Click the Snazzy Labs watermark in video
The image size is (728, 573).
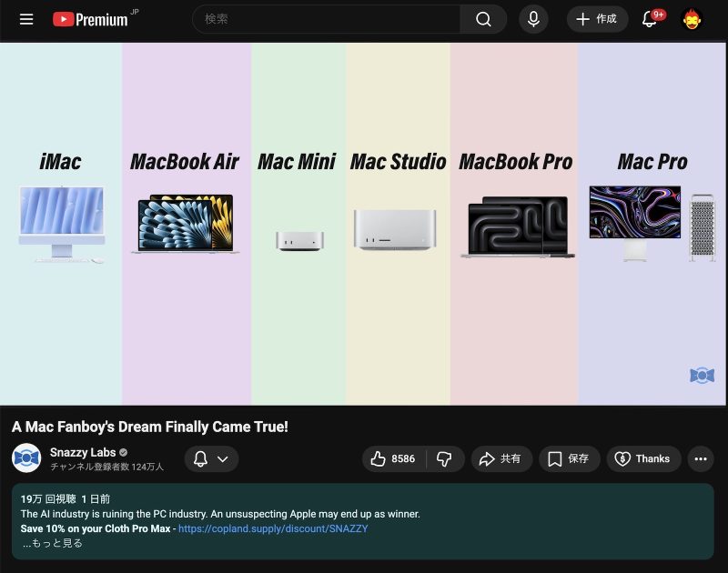[x=702, y=376]
